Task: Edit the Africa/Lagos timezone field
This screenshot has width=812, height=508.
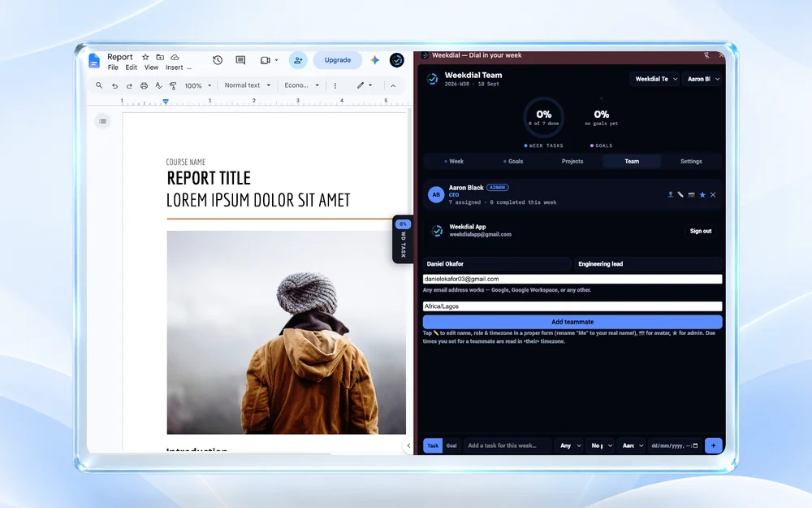Action: click(572, 306)
